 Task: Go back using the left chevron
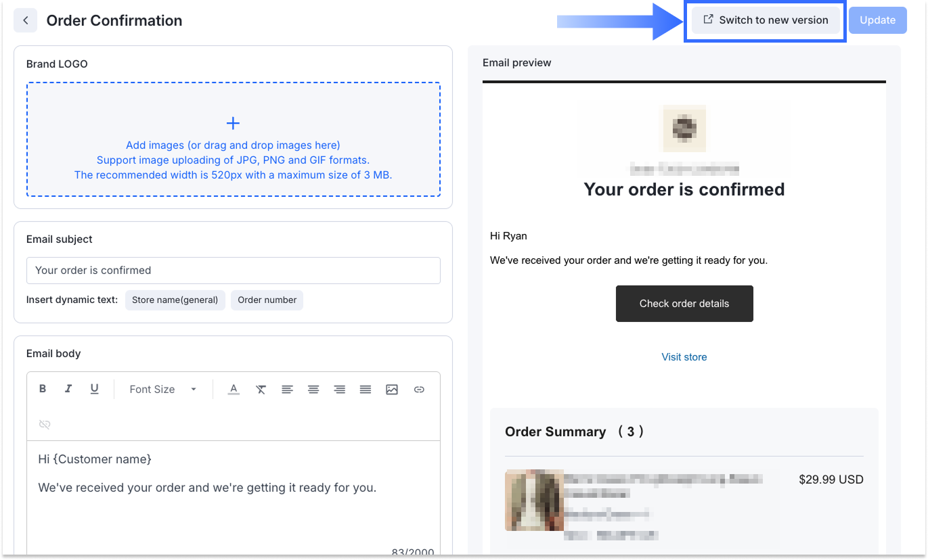click(x=26, y=20)
